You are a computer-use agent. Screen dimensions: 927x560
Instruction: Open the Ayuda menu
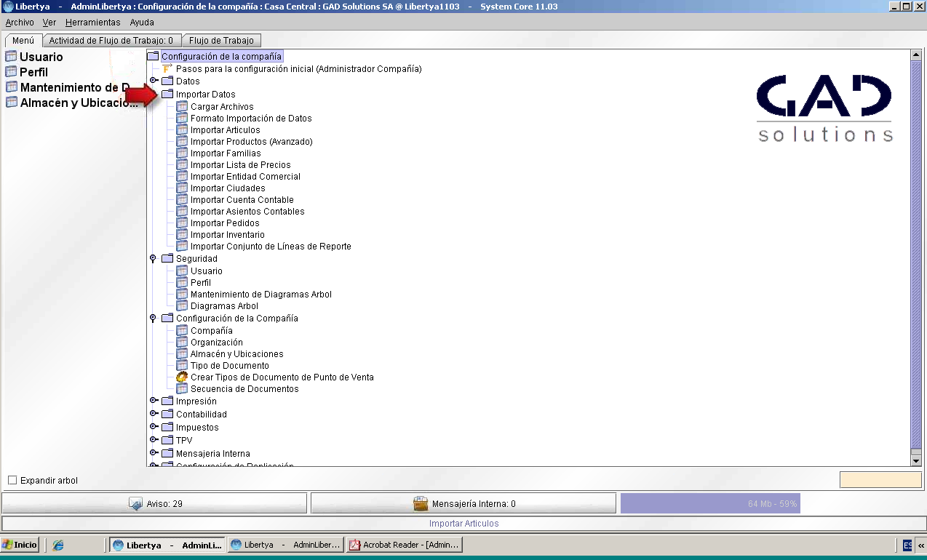(x=142, y=23)
